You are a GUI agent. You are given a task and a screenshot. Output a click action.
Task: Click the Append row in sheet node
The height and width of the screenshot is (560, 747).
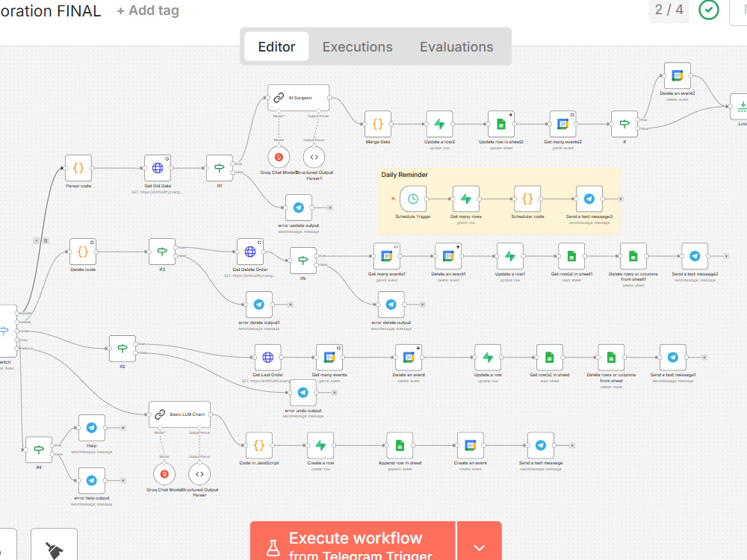(400, 445)
